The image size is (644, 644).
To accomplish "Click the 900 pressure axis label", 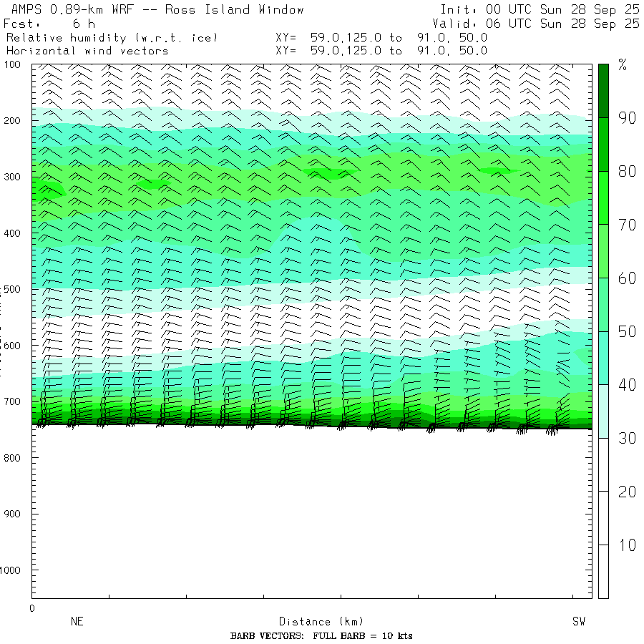I will tap(12, 514).
